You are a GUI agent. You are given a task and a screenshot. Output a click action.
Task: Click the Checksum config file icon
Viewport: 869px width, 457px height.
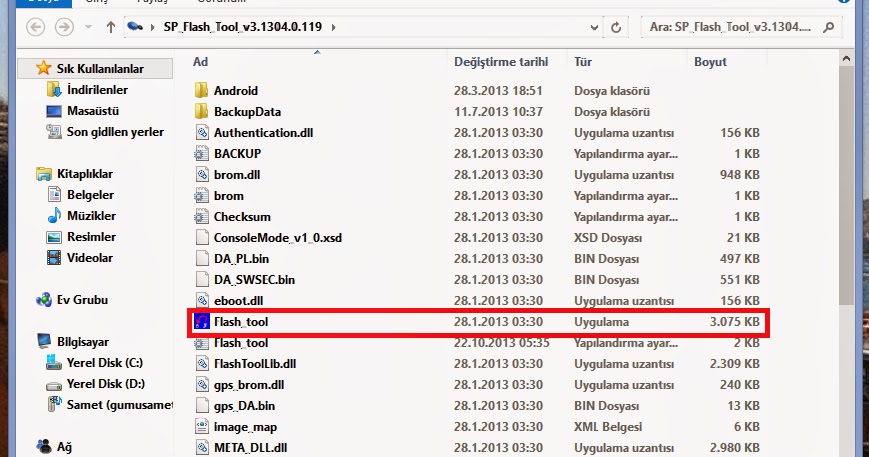(x=202, y=217)
